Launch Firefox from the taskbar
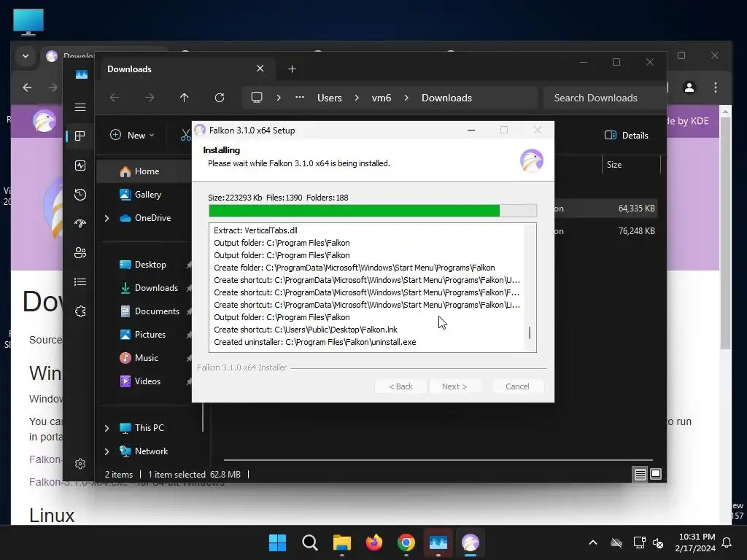 pos(374,542)
